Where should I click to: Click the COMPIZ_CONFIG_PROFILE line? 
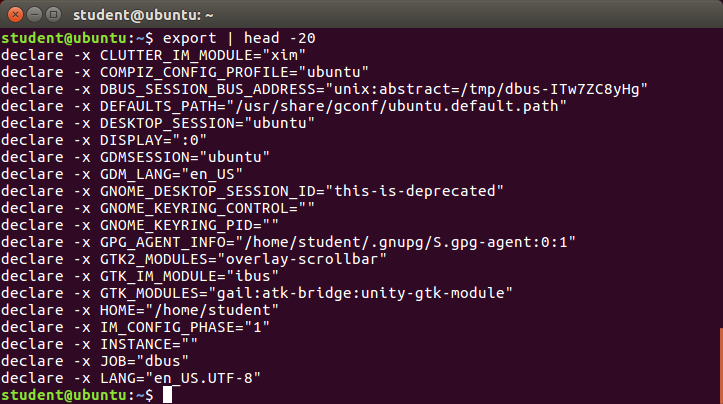coord(184,72)
